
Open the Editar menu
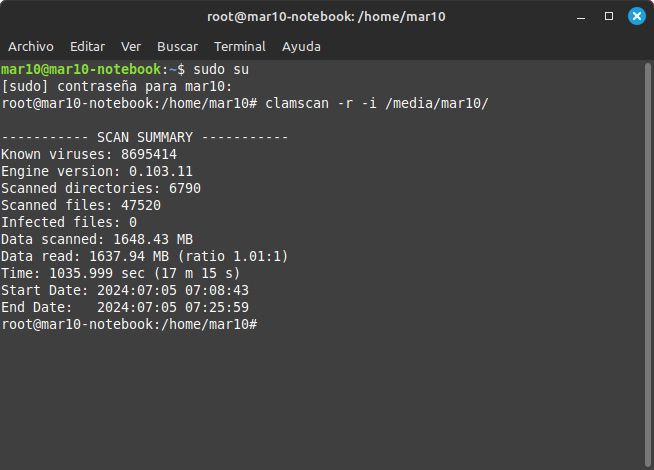(x=87, y=46)
